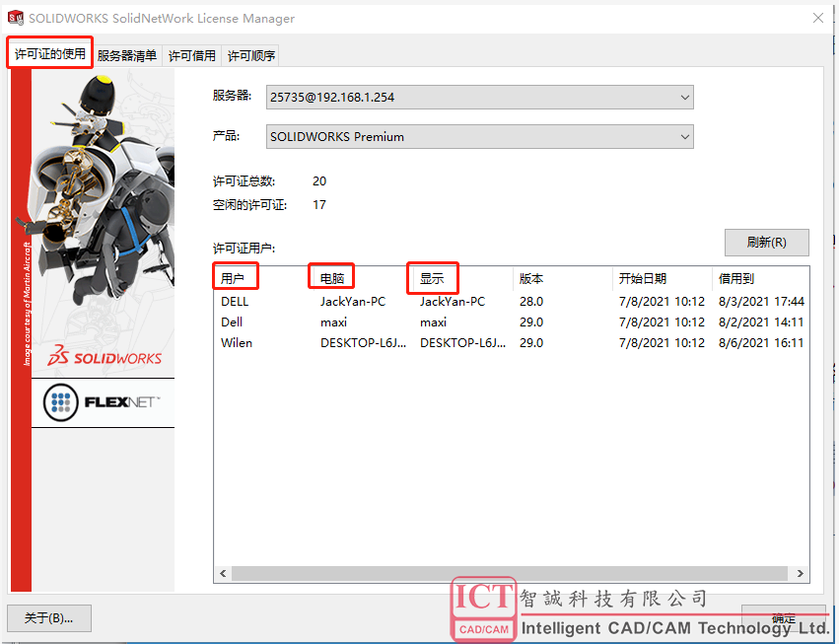Open the 许可顺序 tab

(x=251, y=55)
